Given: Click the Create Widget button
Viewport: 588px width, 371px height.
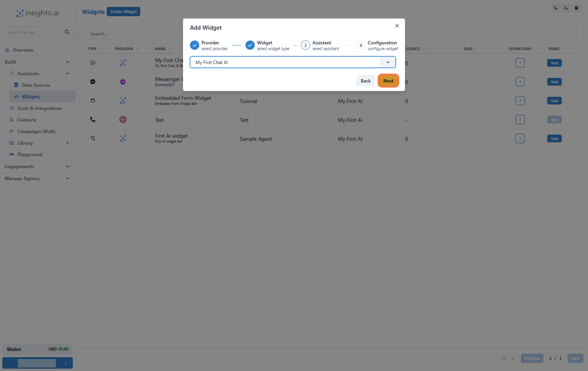Looking at the screenshot, I should click(x=123, y=11).
